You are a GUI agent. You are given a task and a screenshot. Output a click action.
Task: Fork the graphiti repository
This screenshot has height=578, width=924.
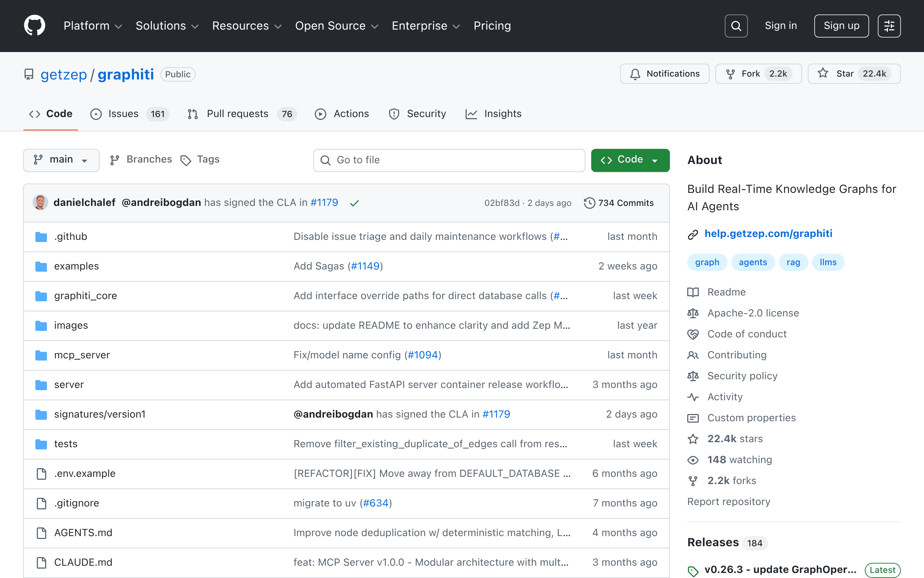pyautogui.click(x=758, y=74)
